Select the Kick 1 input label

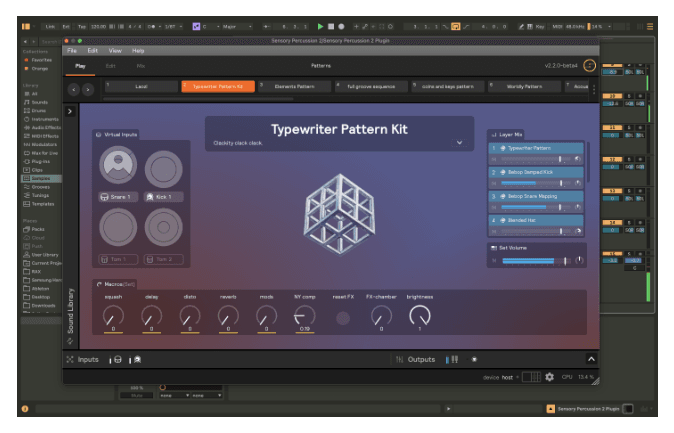coord(163,197)
